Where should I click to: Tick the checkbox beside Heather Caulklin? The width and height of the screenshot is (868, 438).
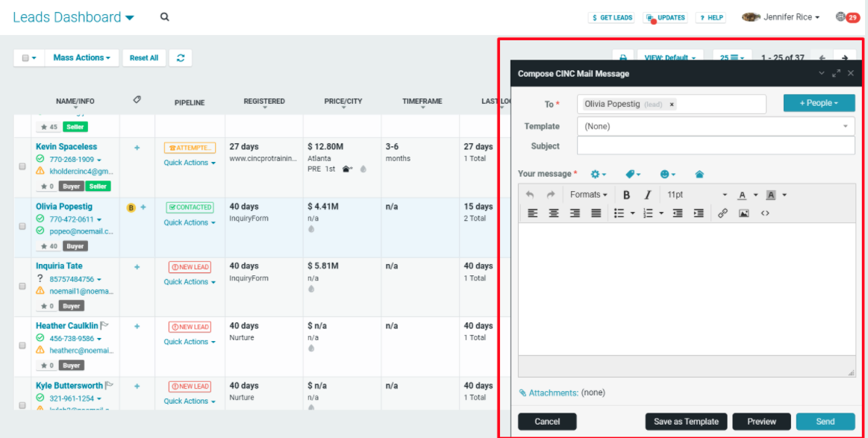click(22, 345)
